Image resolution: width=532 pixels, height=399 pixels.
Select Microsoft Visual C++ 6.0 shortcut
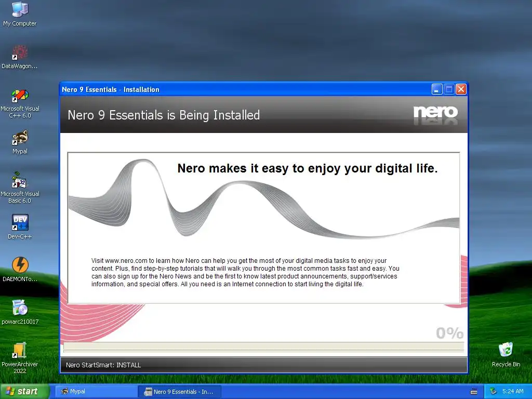pos(20,103)
